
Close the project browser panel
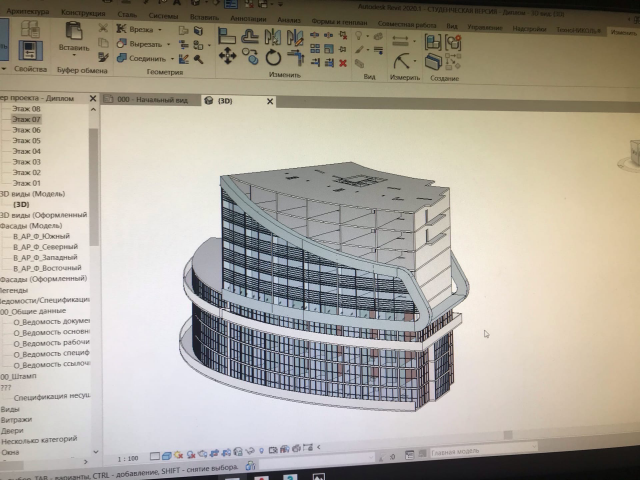(x=93, y=98)
